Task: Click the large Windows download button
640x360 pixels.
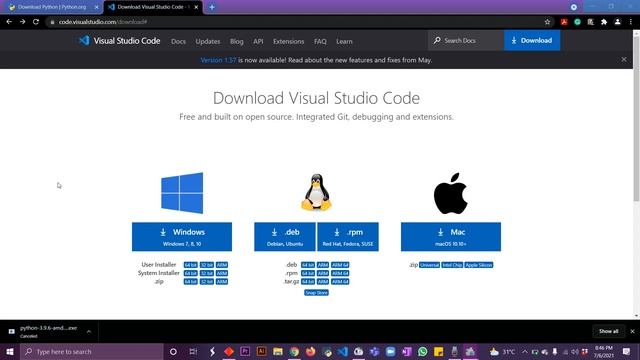Action: click(x=182, y=237)
